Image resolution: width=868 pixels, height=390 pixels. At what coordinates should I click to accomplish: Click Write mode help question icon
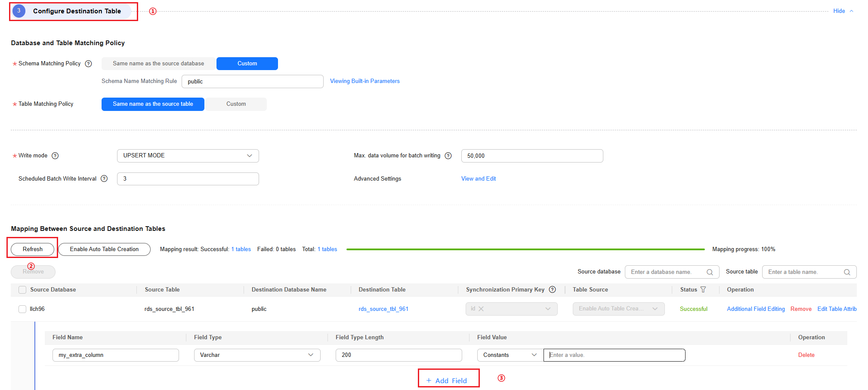point(55,156)
